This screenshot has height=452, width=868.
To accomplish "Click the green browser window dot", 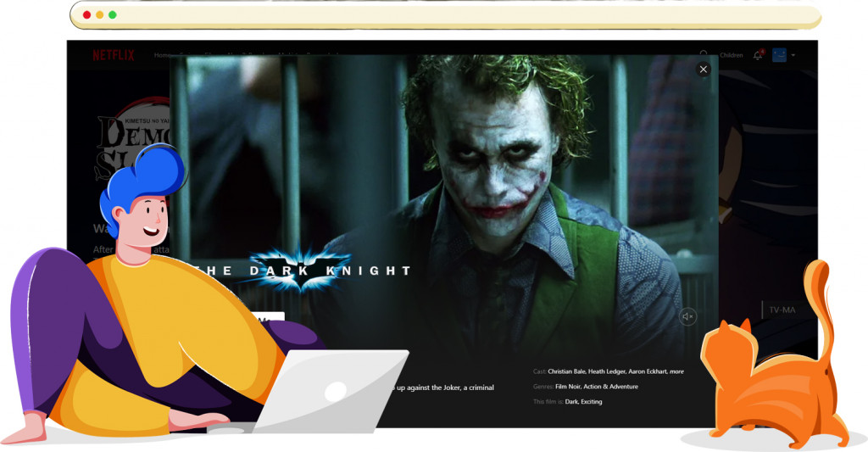I will 113,15.
